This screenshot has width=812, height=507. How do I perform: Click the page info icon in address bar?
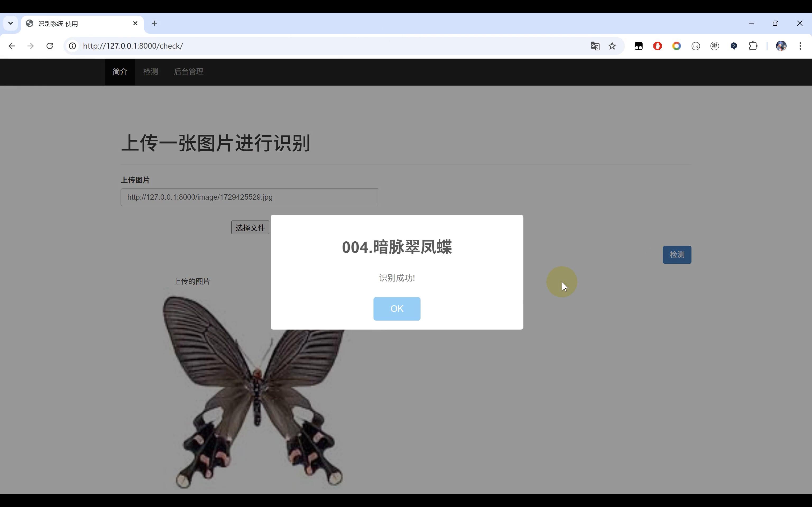point(72,46)
